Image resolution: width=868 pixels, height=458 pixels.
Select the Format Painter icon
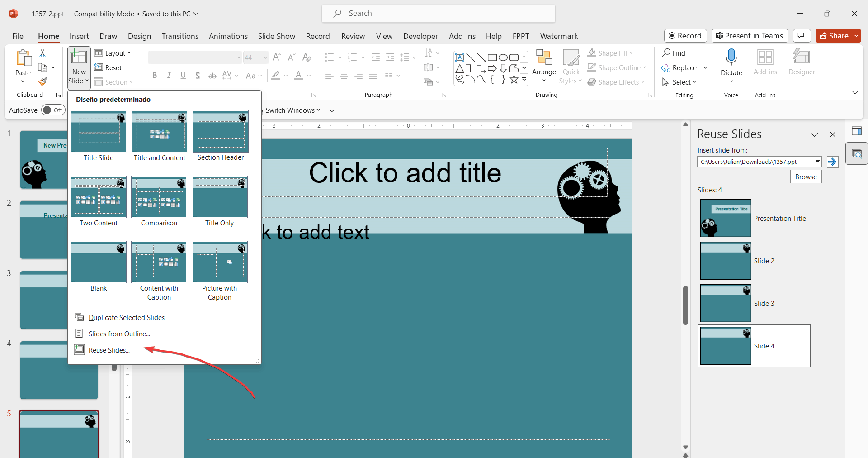[x=42, y=82]
